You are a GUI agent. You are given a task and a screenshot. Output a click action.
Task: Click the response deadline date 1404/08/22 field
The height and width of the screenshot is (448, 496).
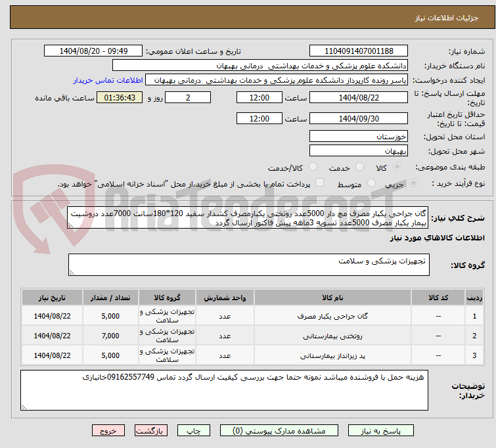(x=359, y=97)
